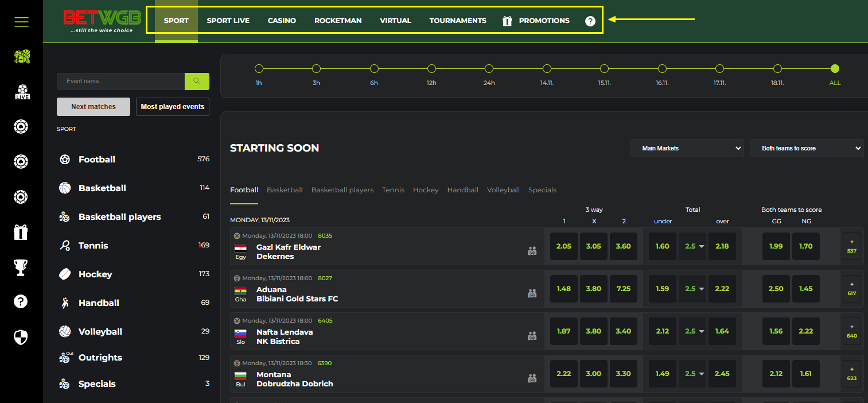The height and width of the screenshot is (403, 868).
Task: Open the Live betting sidebar icon
Action: tap(21, 92)
